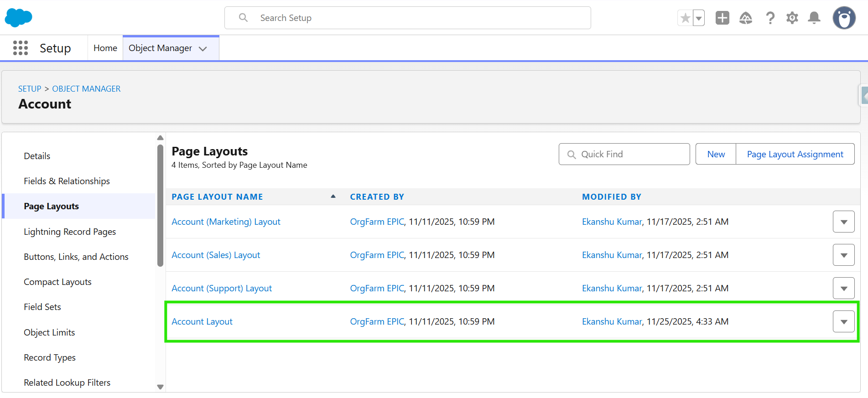This screenshot has height=398, width=868.
Task: Click the Salesforce cloud logo
Action: (18, 18)
